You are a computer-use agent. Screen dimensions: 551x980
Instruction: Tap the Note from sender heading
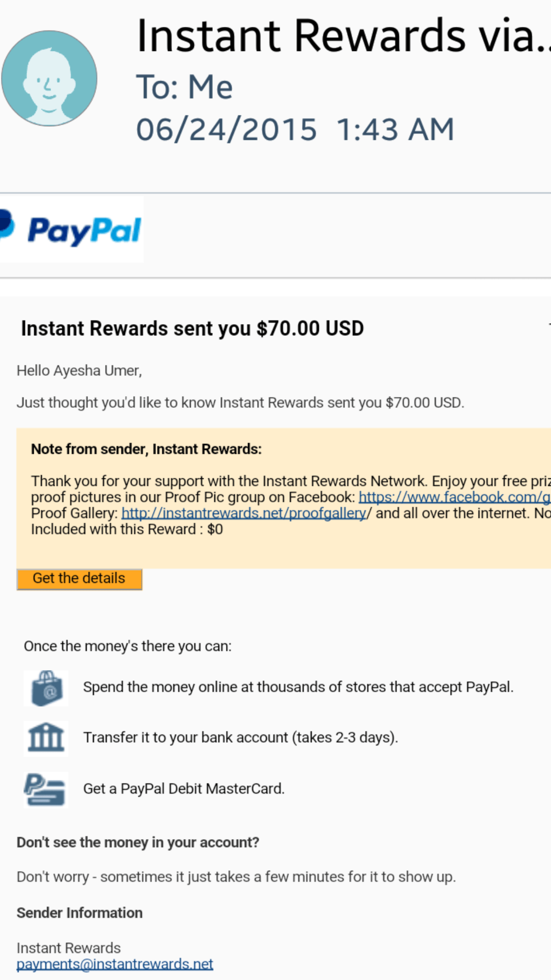pos(146,449)
